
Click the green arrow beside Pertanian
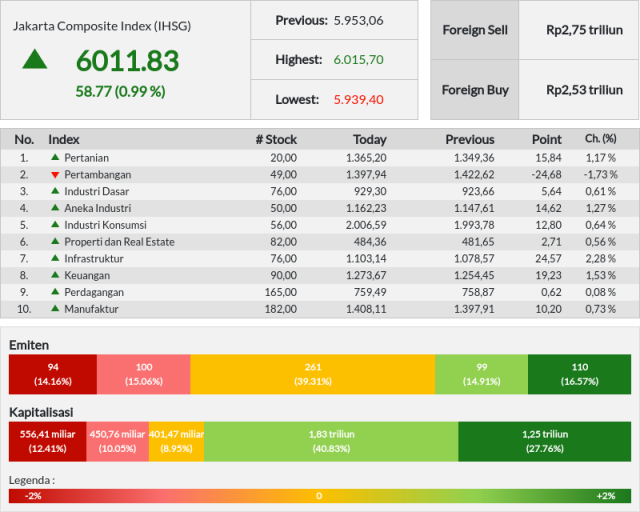point(55,157)
